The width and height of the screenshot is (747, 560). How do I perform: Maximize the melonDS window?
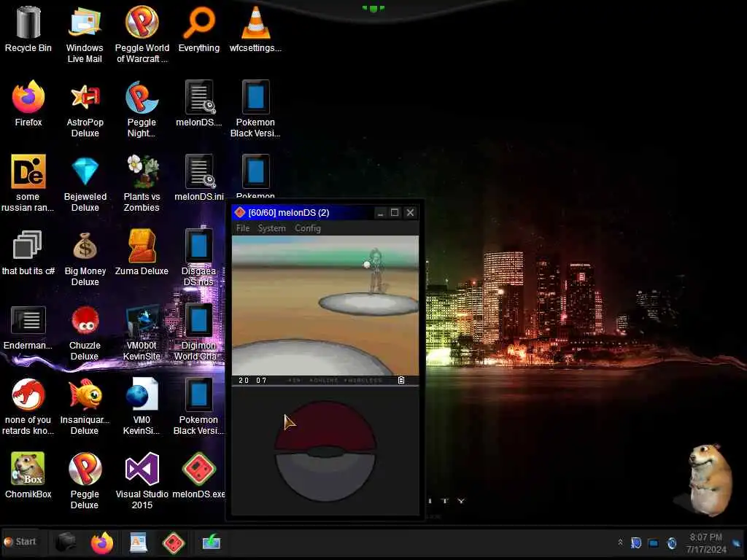[395, 212]
